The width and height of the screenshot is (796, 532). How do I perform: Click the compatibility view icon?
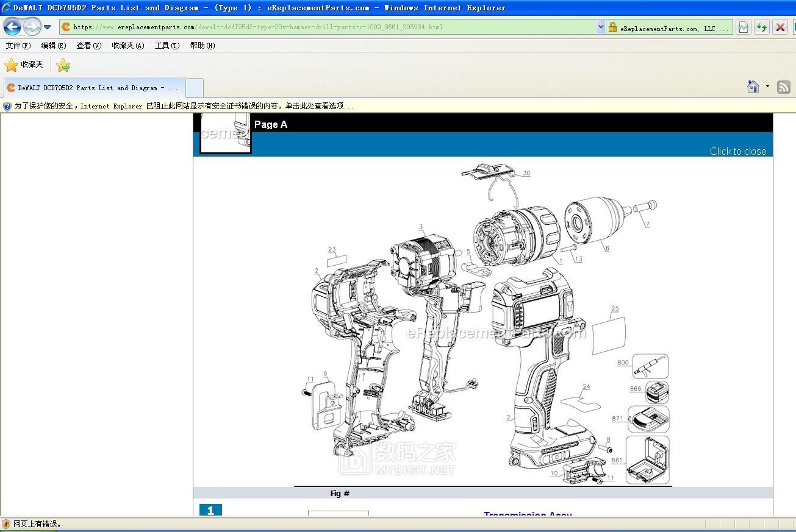pos(743,27)
